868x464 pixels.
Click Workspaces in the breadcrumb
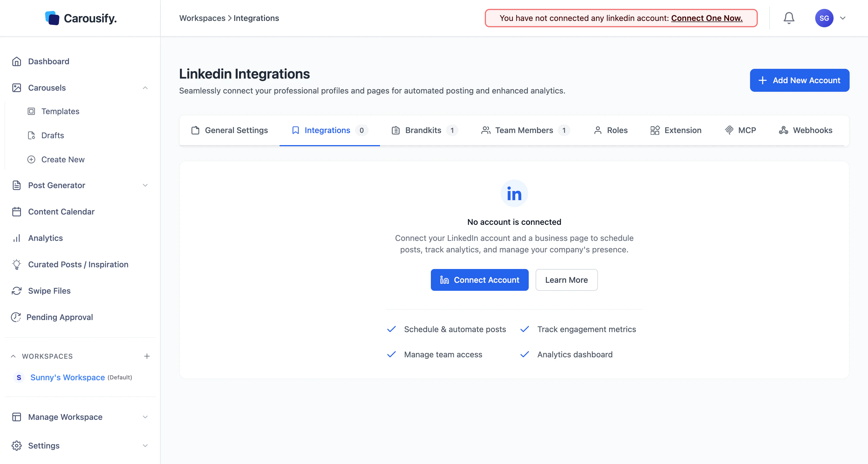pyautogui.click(x=202, y=18)
